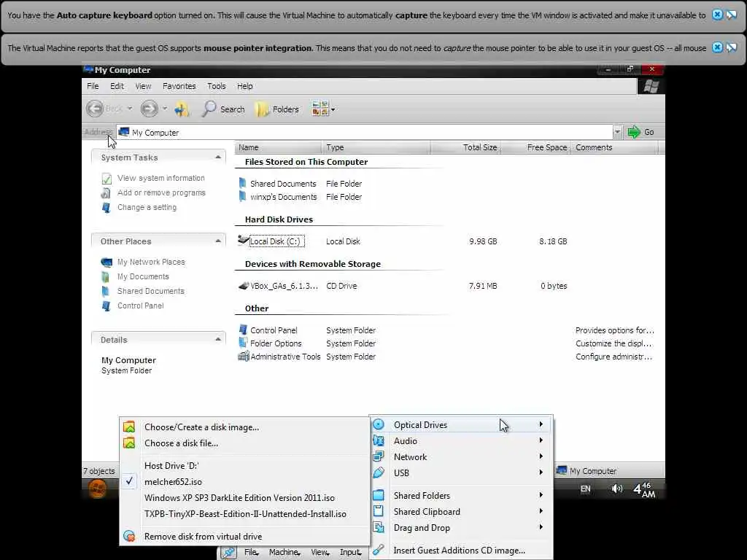Image resolution: width=747 pixels, height=560 pixels.
Task: Expand the USB submenu
Action: tap(461, 472)
